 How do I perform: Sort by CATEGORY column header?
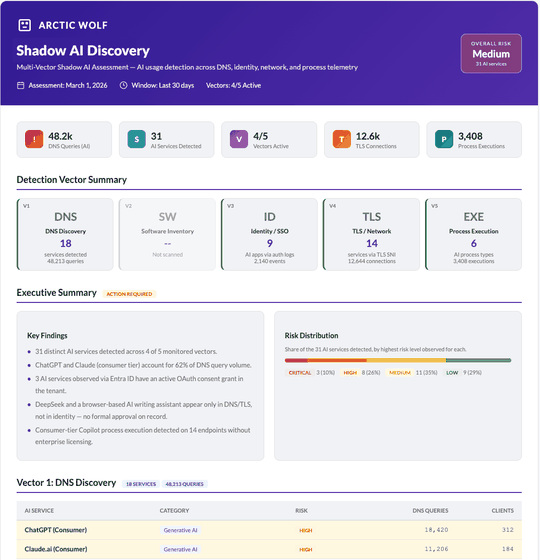(174, 511)
